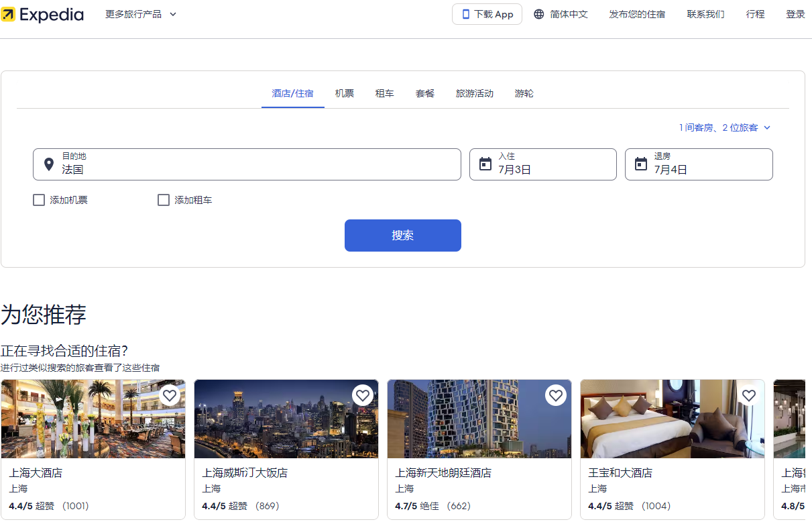Expand 更多旅行产品 dropdown
Screen dimensions: 812x524
[x=141, y=14]
